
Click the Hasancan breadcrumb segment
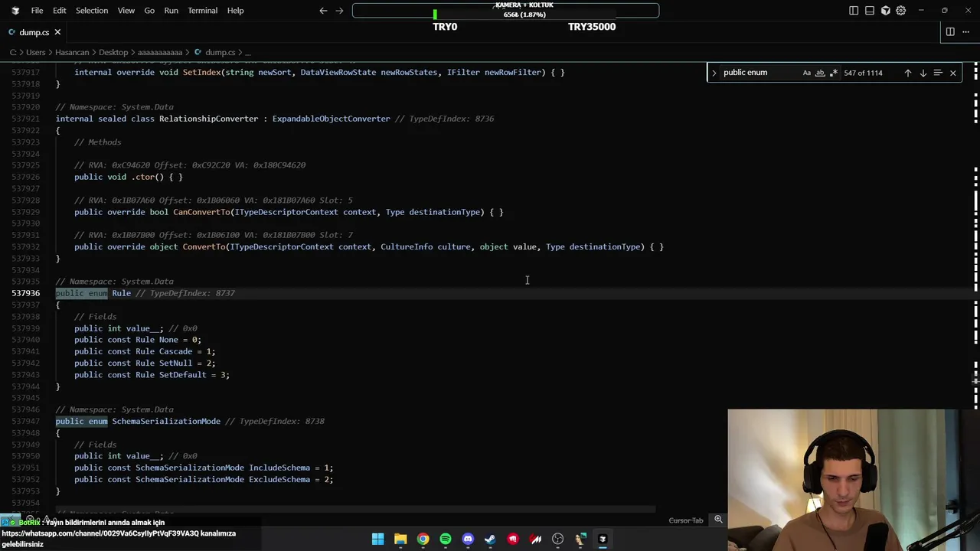click(x=73, y=53)
